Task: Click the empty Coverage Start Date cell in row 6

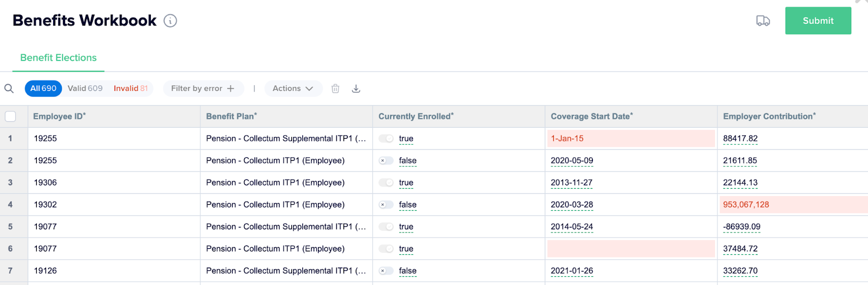Action: (631, 249)
